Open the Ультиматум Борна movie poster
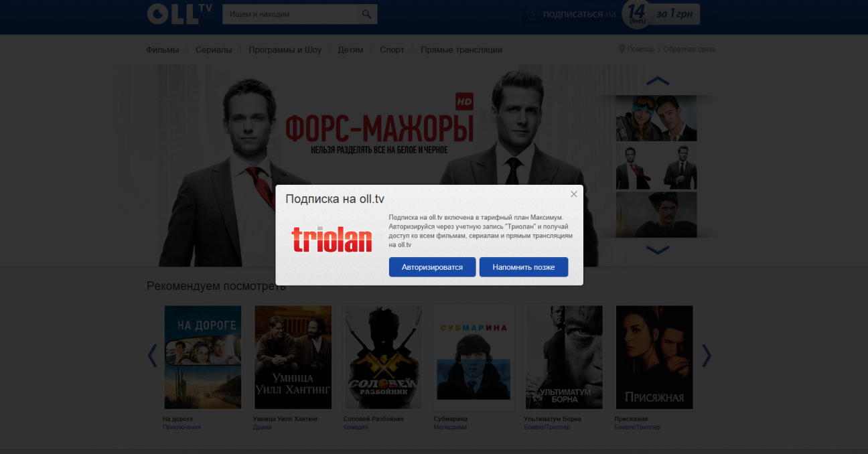Viewport: 868px width, 454px height. (564, 358)
